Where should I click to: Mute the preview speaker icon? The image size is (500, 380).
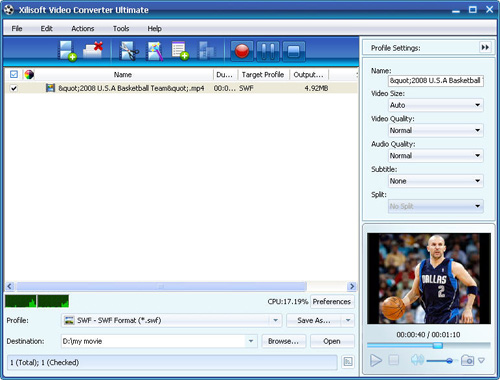(x=417, y=360)
